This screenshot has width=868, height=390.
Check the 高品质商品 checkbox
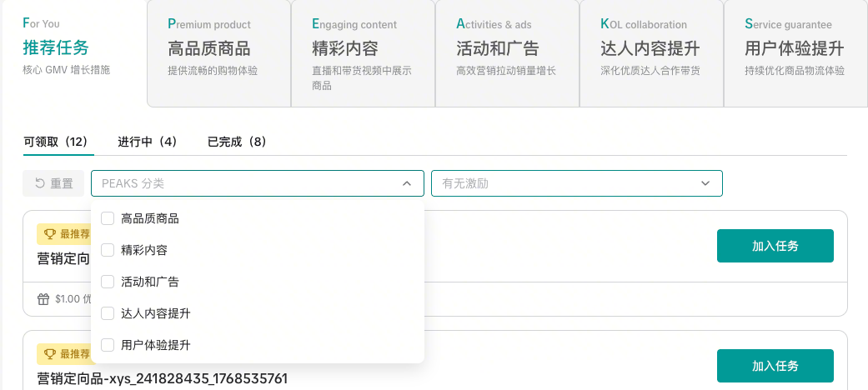[108, 218]
